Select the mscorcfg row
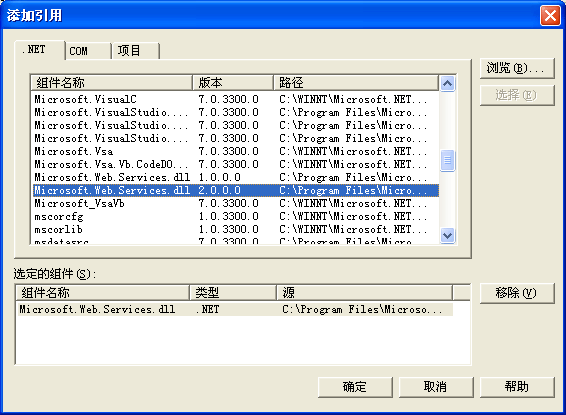 [236, 216]
